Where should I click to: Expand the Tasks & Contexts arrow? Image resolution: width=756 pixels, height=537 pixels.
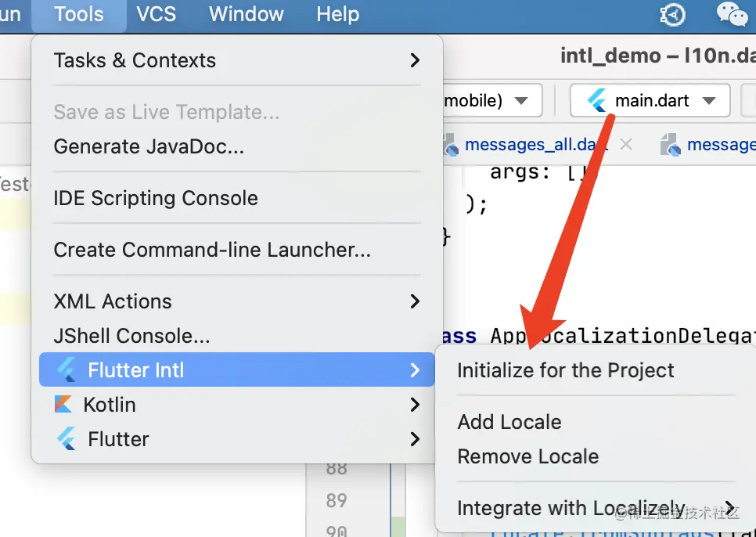(415, 60)
